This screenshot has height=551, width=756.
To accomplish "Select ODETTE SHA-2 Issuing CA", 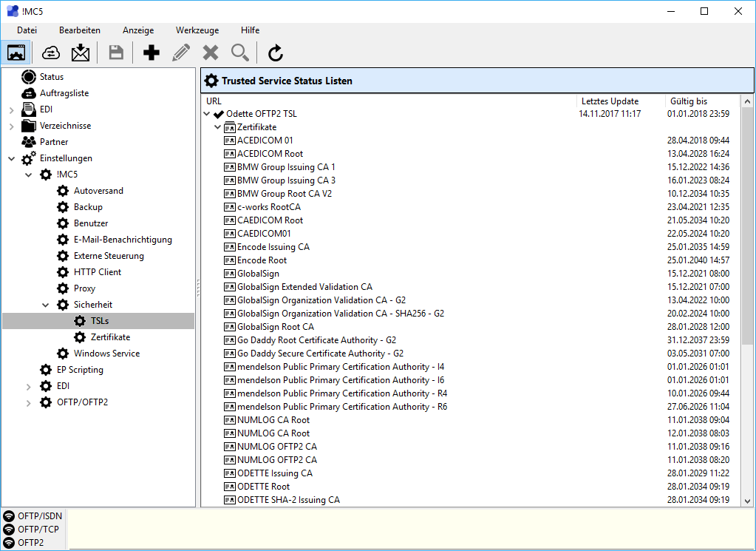I will 288,500.
